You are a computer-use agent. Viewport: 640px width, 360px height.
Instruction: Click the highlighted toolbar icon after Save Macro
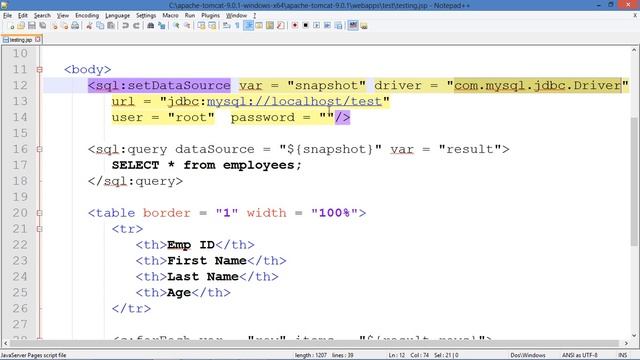tap(353, 26)
